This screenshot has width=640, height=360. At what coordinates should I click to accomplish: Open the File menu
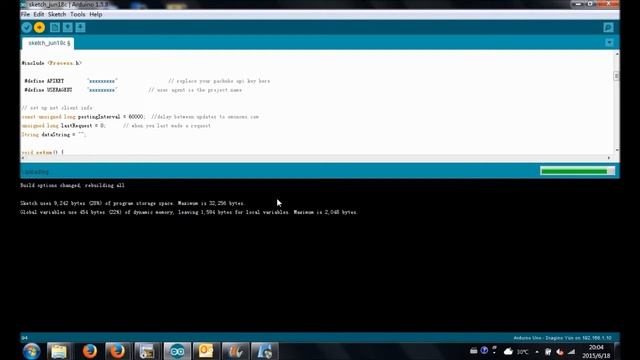[x=25, y=14]
